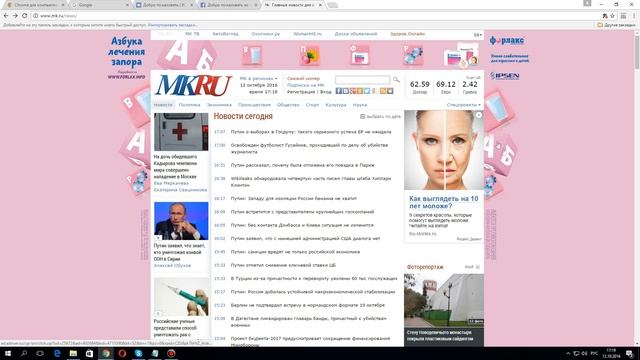The image size is (640, 360).
Task: Open the syringe article thumbnail
Action: click(181, 297)
